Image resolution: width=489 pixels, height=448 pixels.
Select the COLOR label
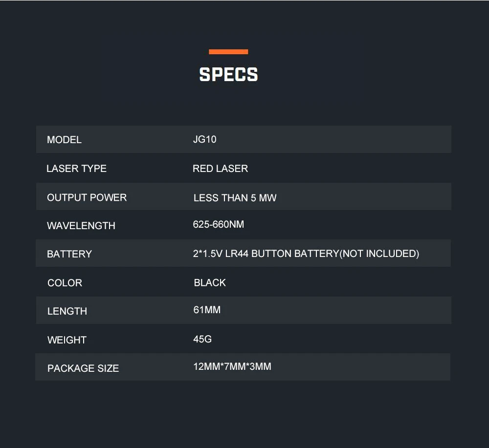(65, 283)
